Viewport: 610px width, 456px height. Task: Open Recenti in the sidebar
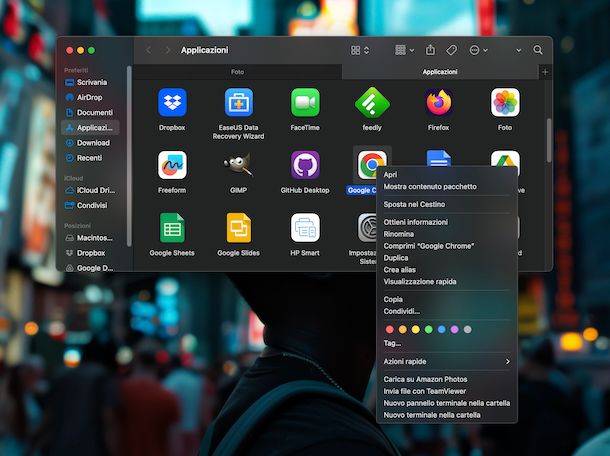(90, 158)
